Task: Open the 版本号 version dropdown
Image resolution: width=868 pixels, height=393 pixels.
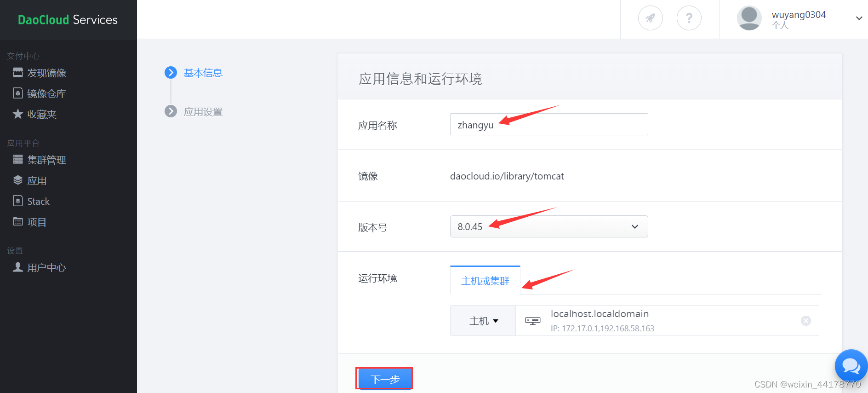Action: [549, 226]
